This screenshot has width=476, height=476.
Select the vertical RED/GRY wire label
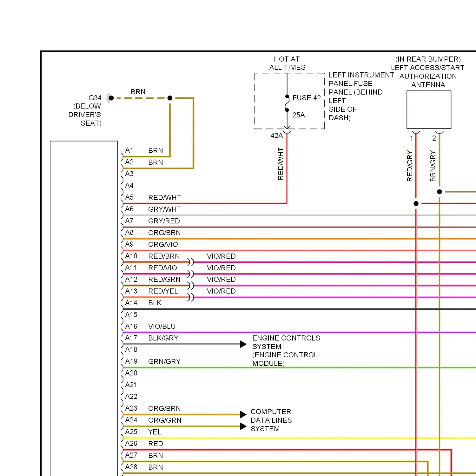[410, 166]
